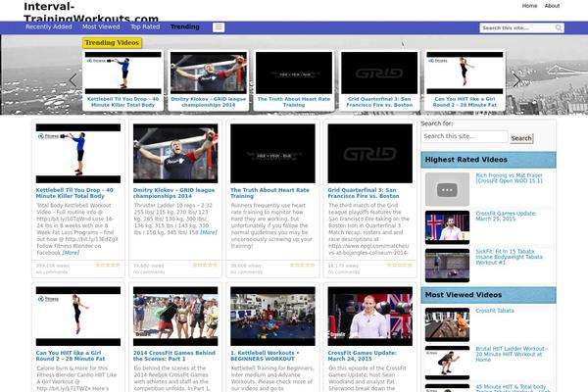Open sidebar thumbnail for Brutal HIIT Ladder Workout
588x392 pixels.
coord(447,363)
